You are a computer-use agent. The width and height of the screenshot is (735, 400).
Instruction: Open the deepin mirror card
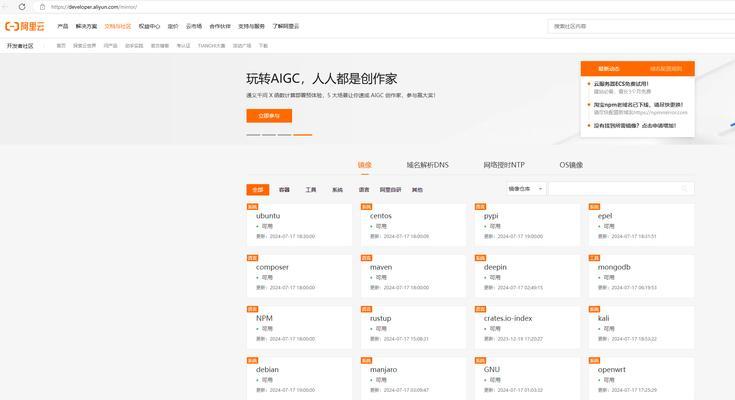coord(527,276)
